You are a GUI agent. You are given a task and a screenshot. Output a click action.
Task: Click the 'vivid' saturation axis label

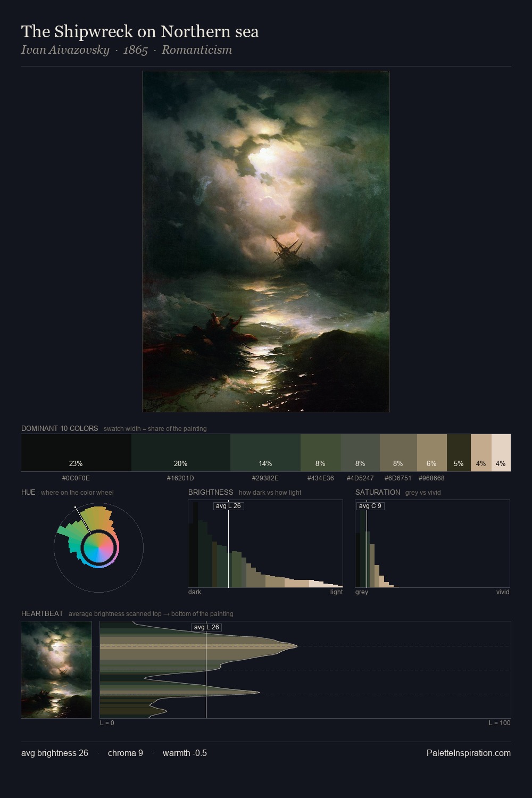503,592
